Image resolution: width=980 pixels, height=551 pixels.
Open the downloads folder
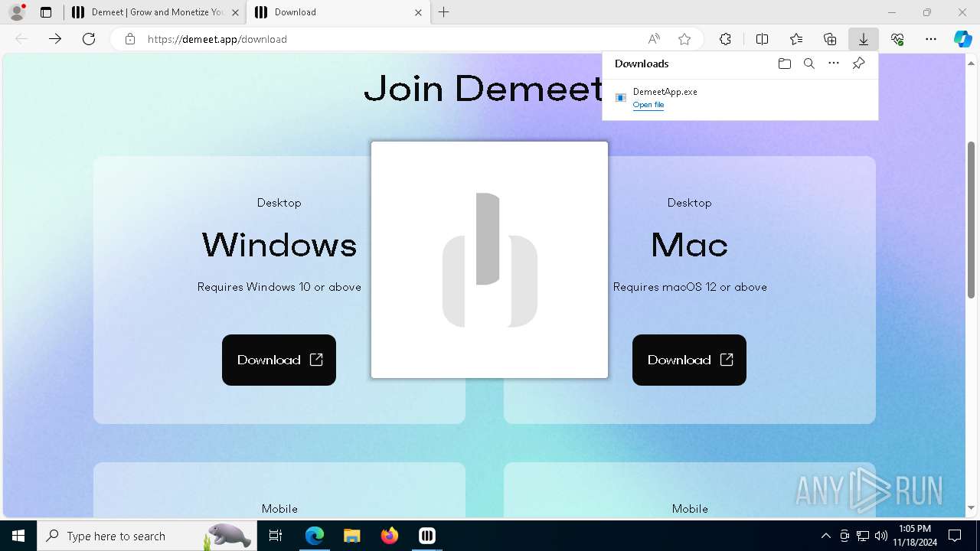[784, 64]
